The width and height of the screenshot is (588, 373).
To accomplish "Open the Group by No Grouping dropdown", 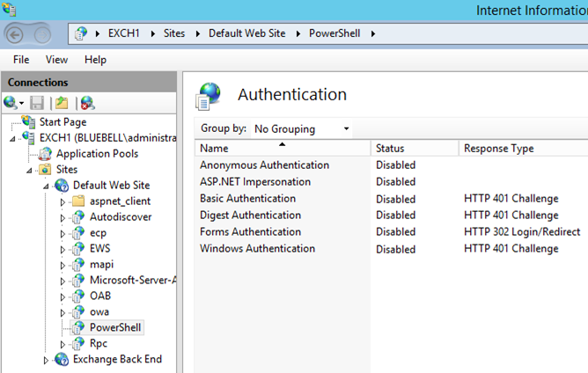I will tap(302, 129).
